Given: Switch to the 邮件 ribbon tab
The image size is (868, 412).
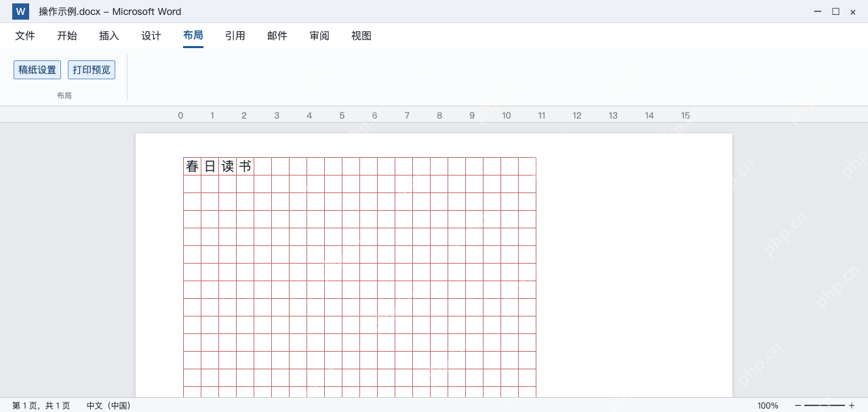Looking at the screenshot, I should pyautogui.click(x=277, y=36).
